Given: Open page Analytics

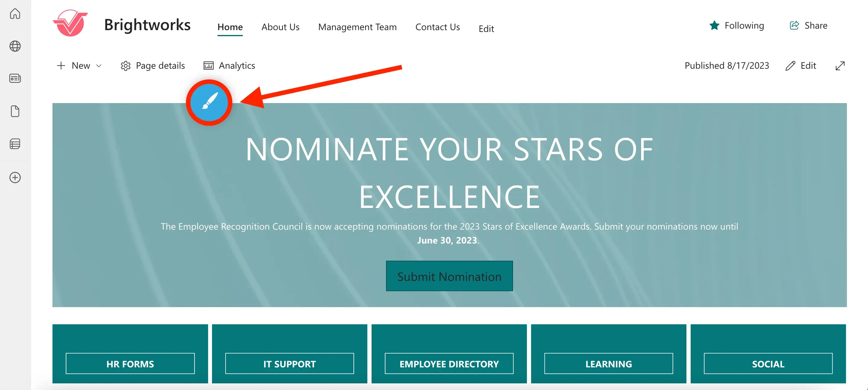Looking at the screenshot, I should [x=229, y=66].
